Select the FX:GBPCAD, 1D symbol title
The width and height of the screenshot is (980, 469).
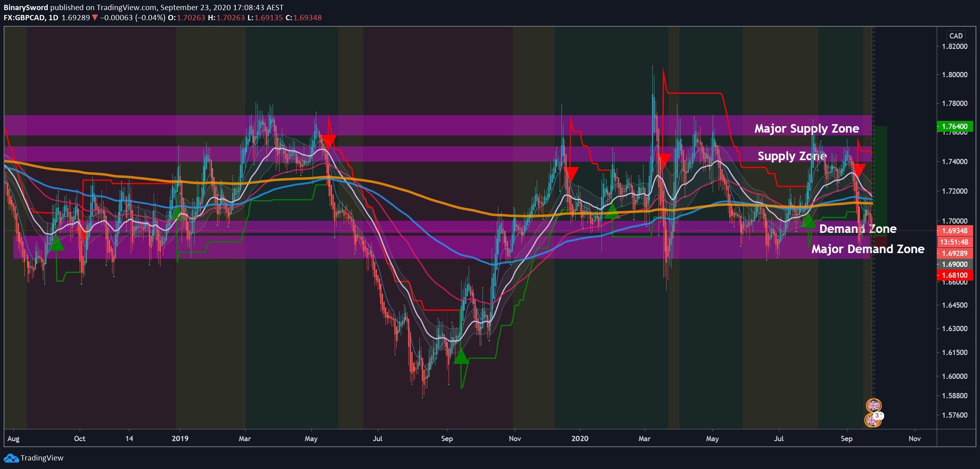pyautogui.click(x=31, y=18)
